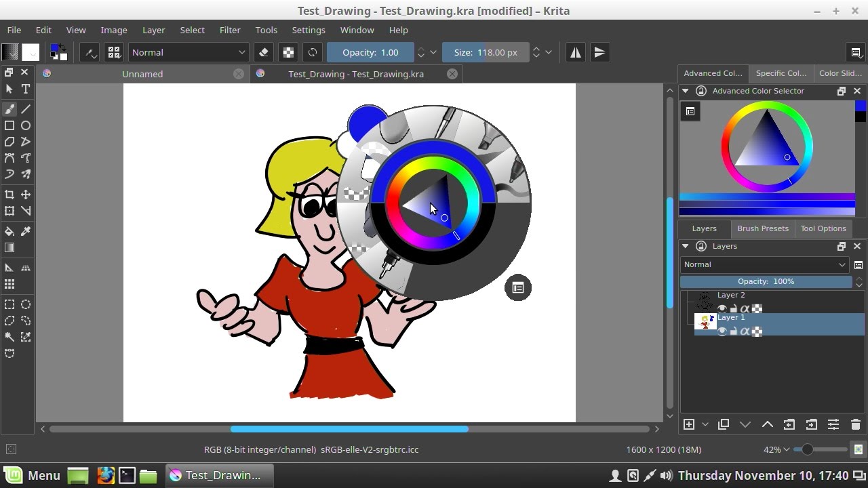Switch to the Unnamed document tab
This screenshot has height=488, width=868.
[142, 74]
